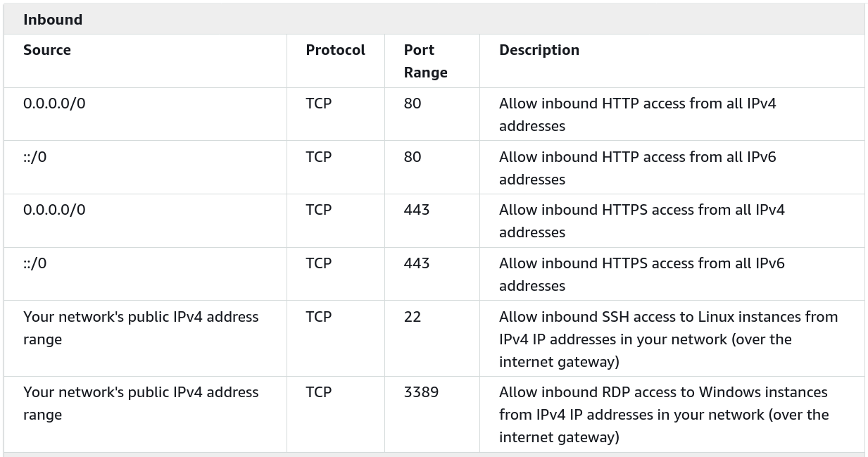The image size is (868, 457).
Task: Click the Source column header
Action: (47, 50)
